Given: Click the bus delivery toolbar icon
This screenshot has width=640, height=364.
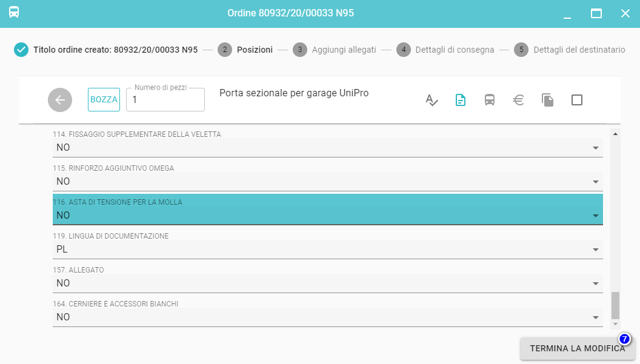Looking at the screenshot, I should 490,100.
